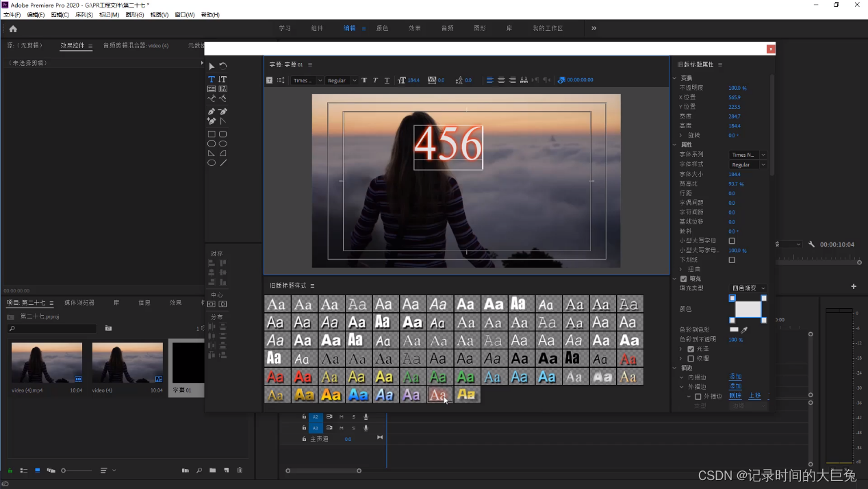Click the 色彩到色彩 color swatch
The width and height of the screenshot is (868, 489).
tap(734, 329)
